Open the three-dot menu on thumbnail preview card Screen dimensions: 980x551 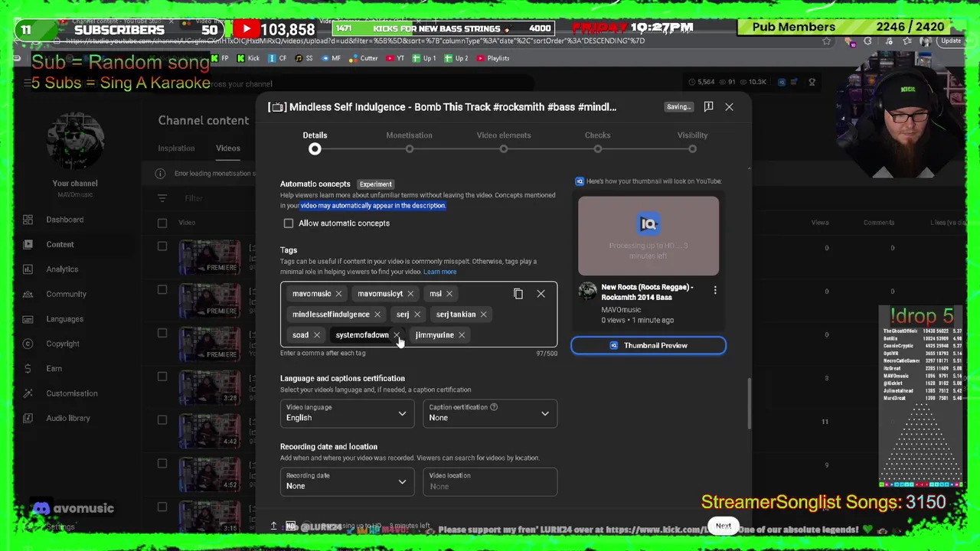[x=715, y=291]
